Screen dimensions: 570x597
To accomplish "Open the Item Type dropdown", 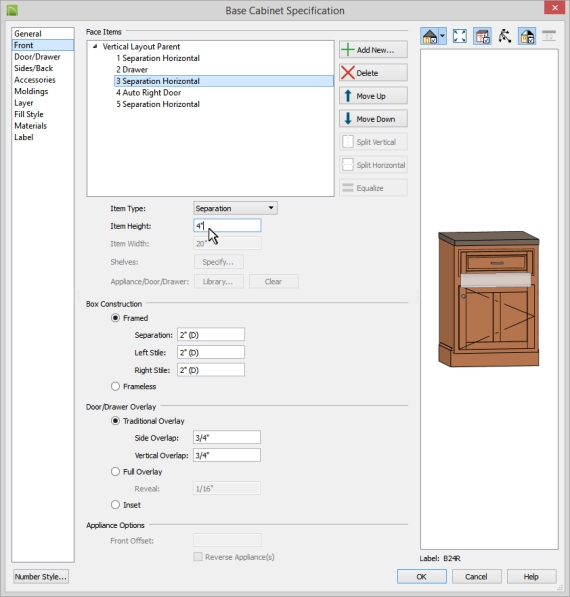I will tap(235, 208).
